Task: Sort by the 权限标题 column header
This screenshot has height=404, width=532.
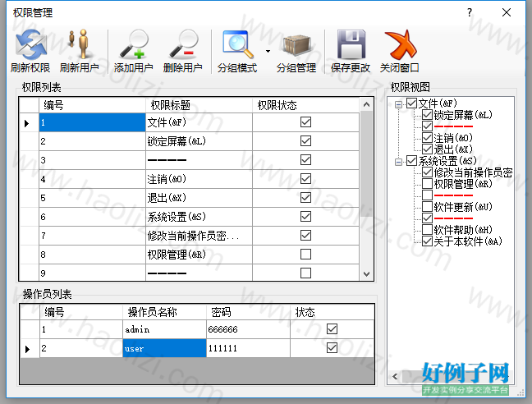Action: (199, 105)
